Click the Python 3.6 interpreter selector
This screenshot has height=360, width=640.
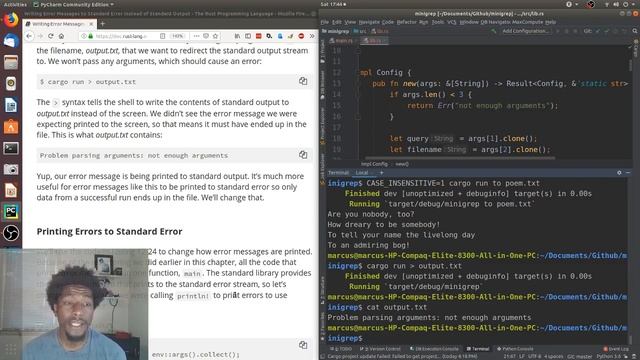[609, 356]
